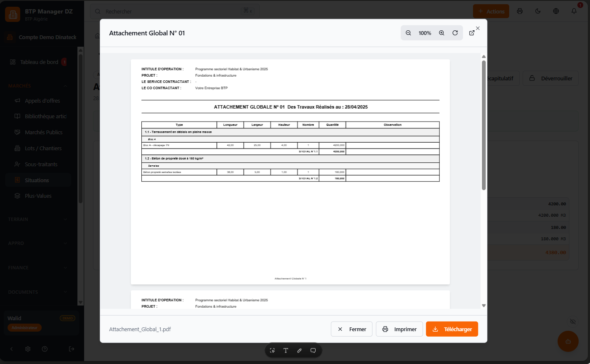
Task: Zoom out the PDF preview
Action: click(x=408, y=33)
